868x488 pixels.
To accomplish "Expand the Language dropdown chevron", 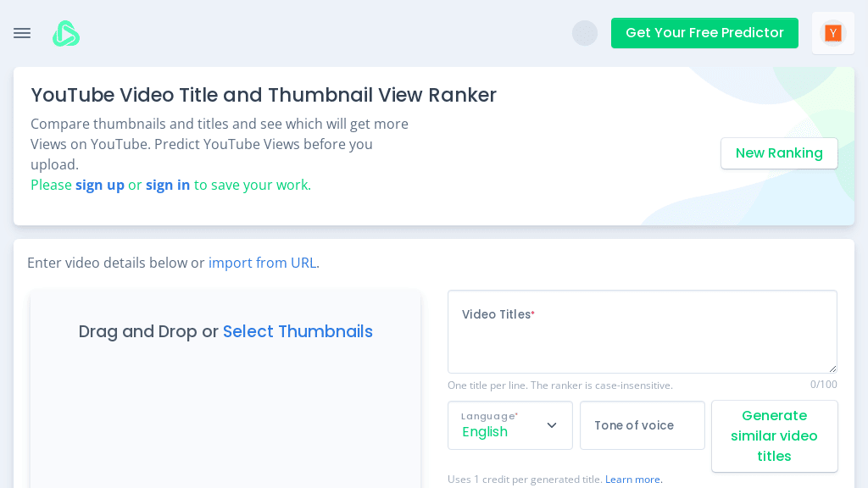I will click(x=551, y=425).
